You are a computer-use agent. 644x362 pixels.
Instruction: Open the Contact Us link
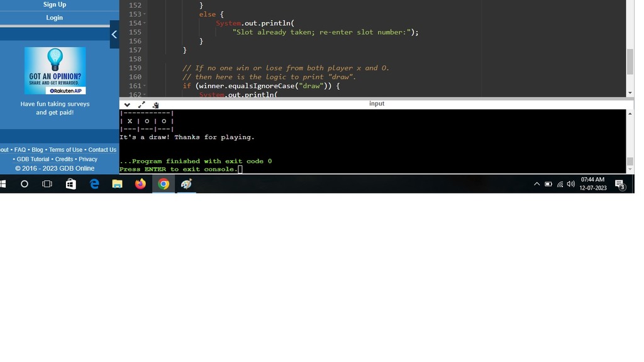click(x=103, y=150)
